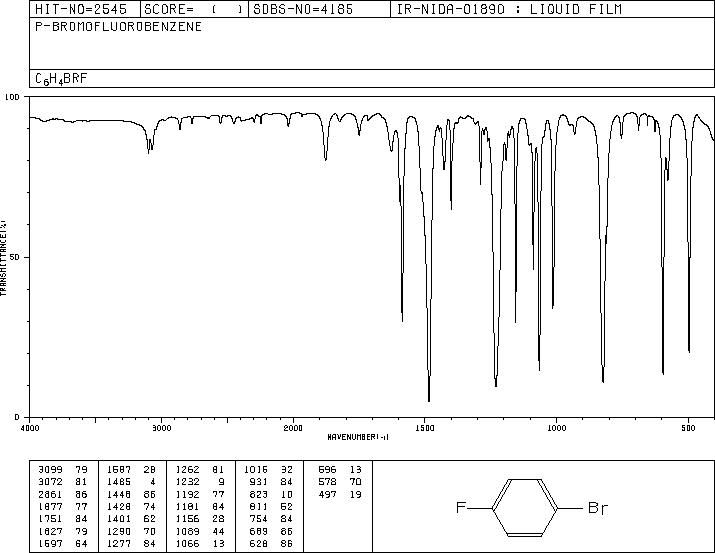
Task: Click the 3099 peak entry in the table
Action: coord(62,470)
